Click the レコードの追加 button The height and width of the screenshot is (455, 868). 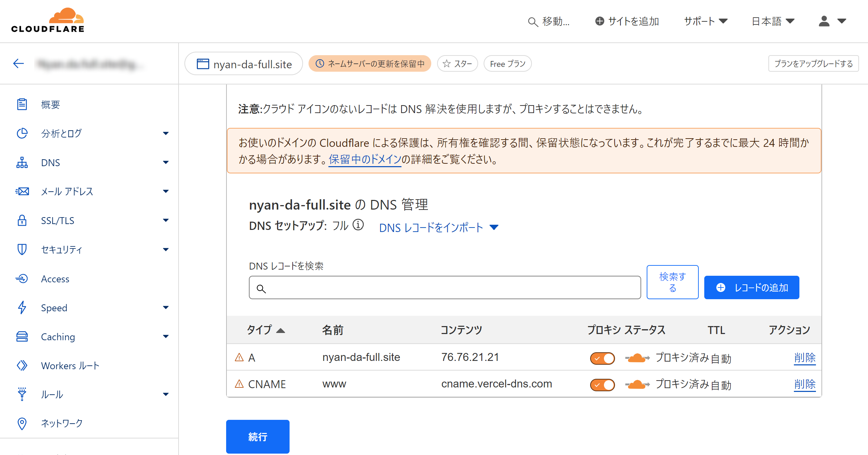(x=751, y=287)
